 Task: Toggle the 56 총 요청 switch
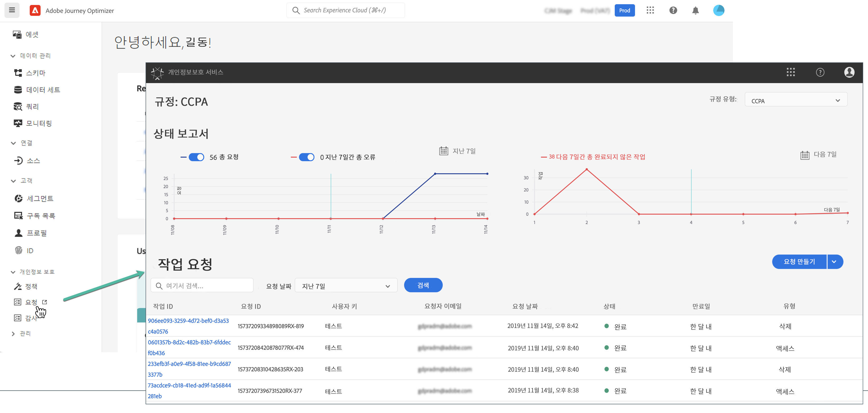click(x=196, y=157)
